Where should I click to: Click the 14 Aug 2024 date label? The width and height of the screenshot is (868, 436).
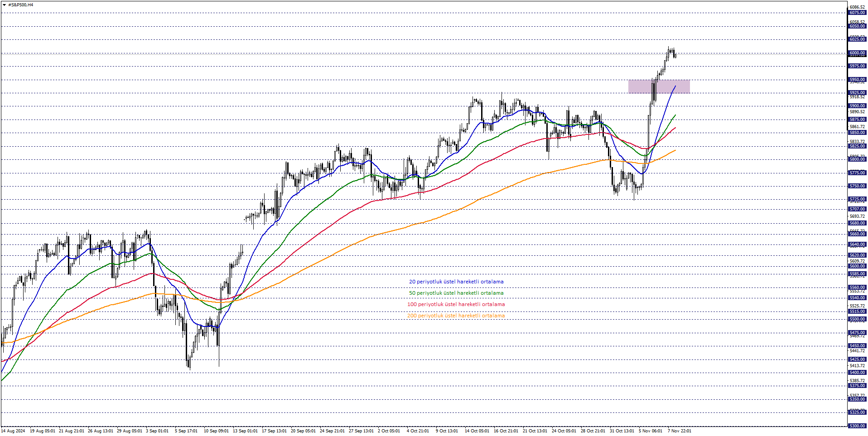click(x=13, y=431)
